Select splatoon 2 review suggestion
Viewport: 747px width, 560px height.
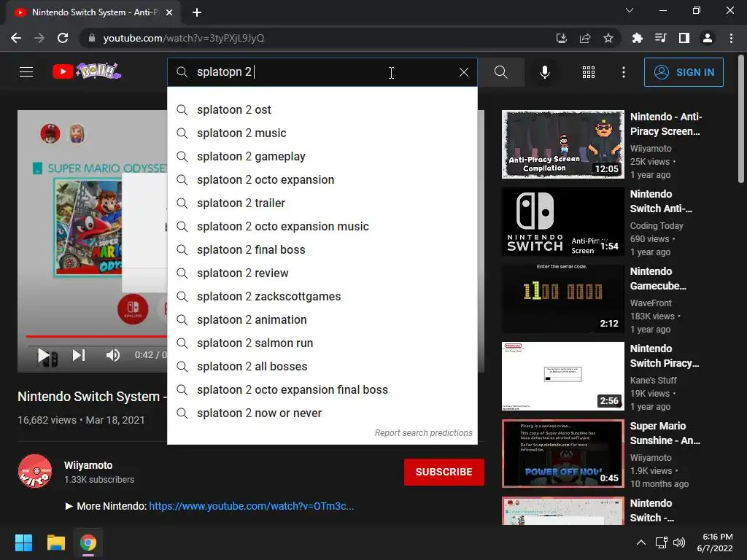pyautogui.click(x=322, y=273)
